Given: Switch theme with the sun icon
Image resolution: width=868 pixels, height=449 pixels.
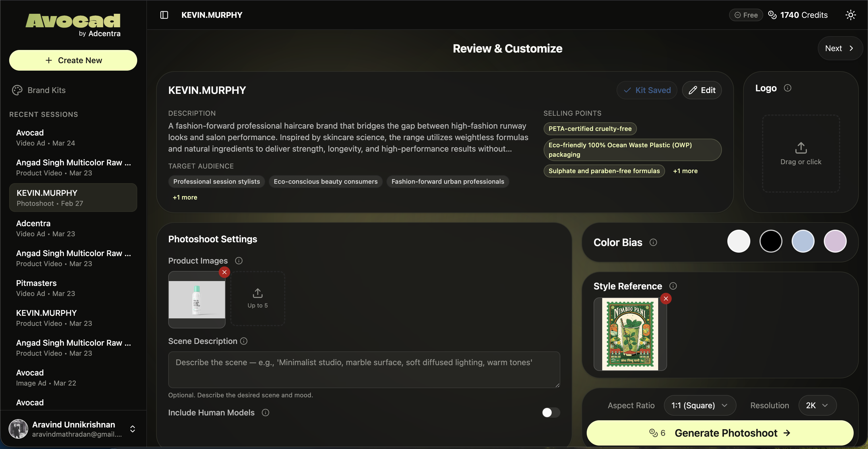Looking at the screenshot, I should tap(850, 15).
